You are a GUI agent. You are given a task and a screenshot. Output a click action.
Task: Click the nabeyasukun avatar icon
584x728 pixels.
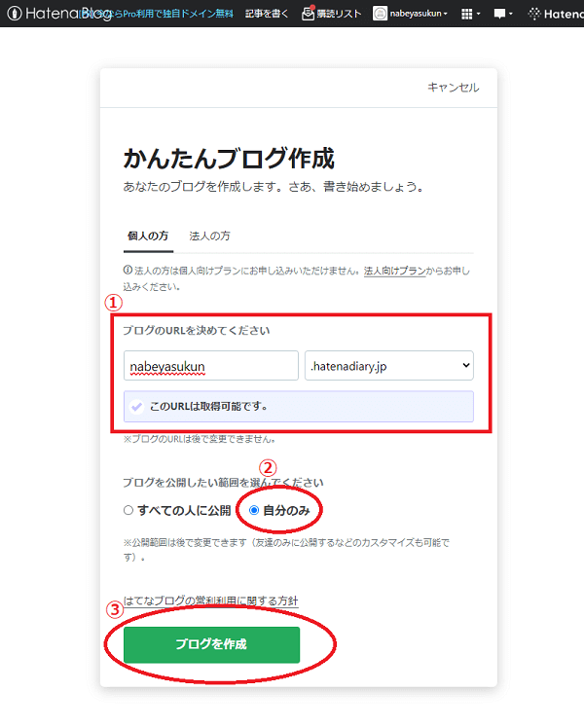pos(380,14)
